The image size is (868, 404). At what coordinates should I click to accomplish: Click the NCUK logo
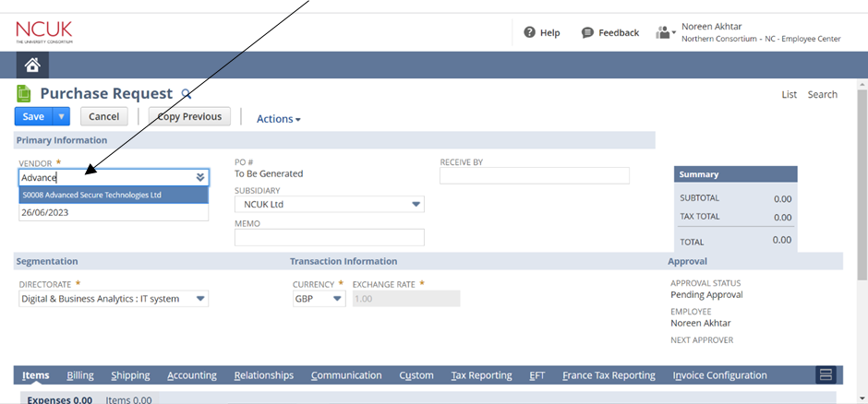[x=43, y=32]
